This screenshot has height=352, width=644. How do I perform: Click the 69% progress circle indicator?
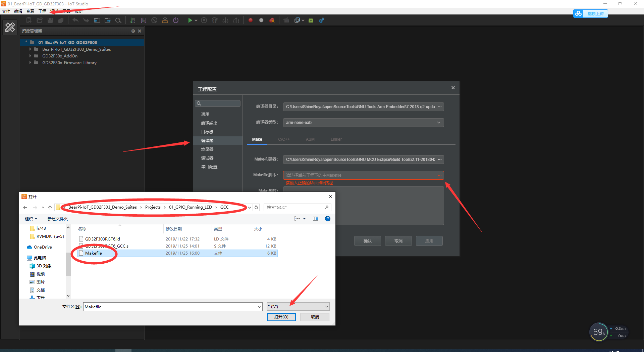[x=599, y=332]
